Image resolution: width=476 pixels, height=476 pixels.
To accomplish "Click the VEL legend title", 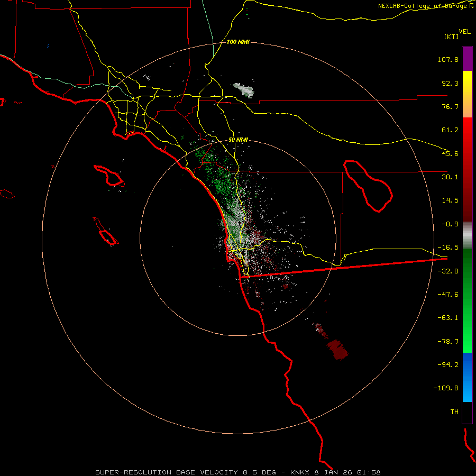I will (464, 32).
